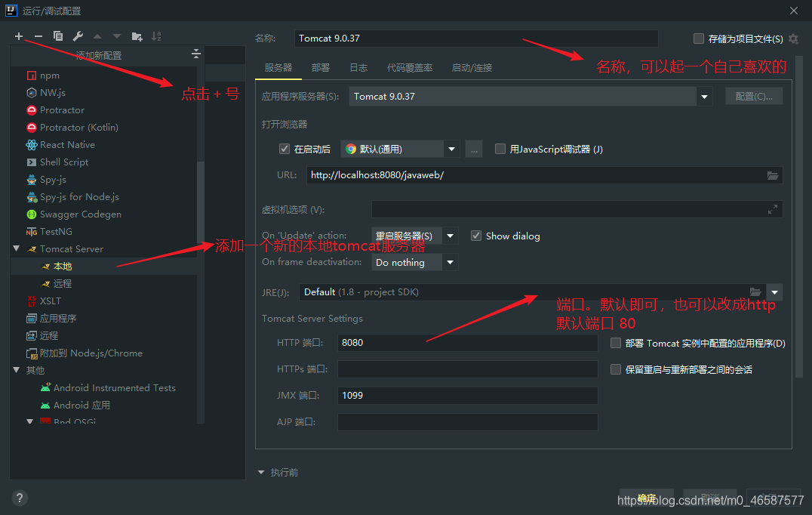Switch to the 代码覆盖率 tab

tap(410, 68)
